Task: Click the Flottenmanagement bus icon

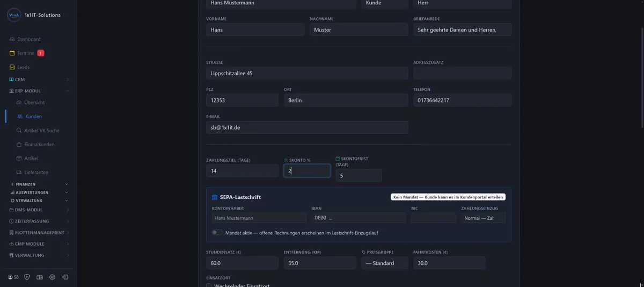Action: (12, 233)
